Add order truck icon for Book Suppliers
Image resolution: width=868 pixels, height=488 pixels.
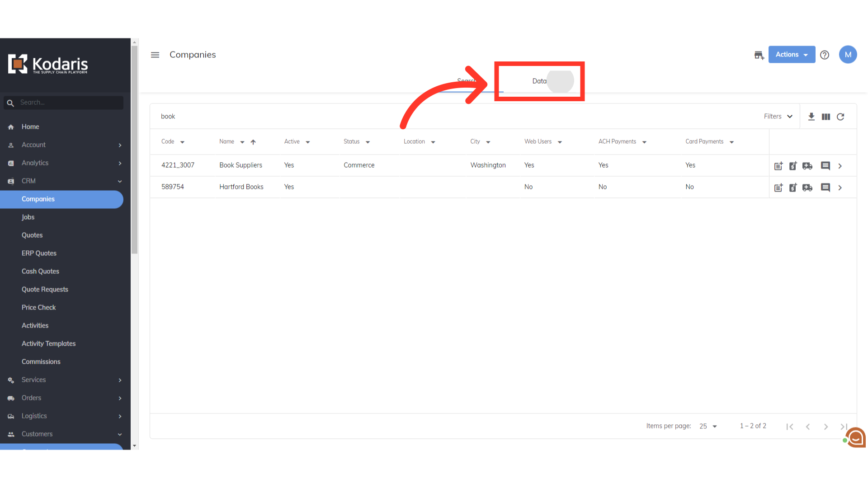click(x=807, y=166)
